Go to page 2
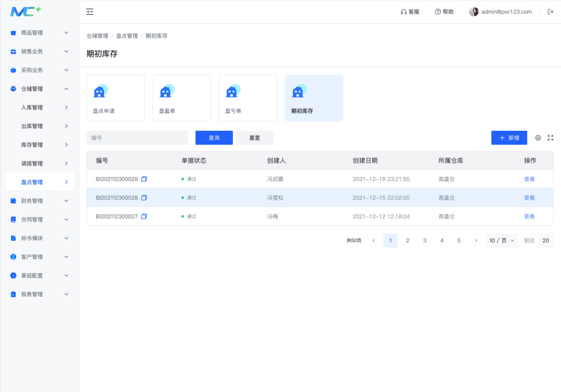This screenshot has width=561, height=392. click(407, 240)
